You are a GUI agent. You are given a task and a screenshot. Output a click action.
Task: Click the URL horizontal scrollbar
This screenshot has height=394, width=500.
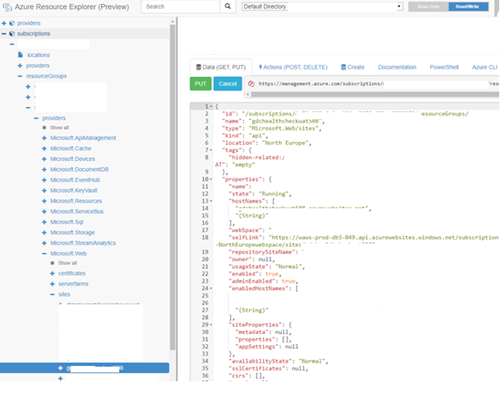[x=375, y=94]
